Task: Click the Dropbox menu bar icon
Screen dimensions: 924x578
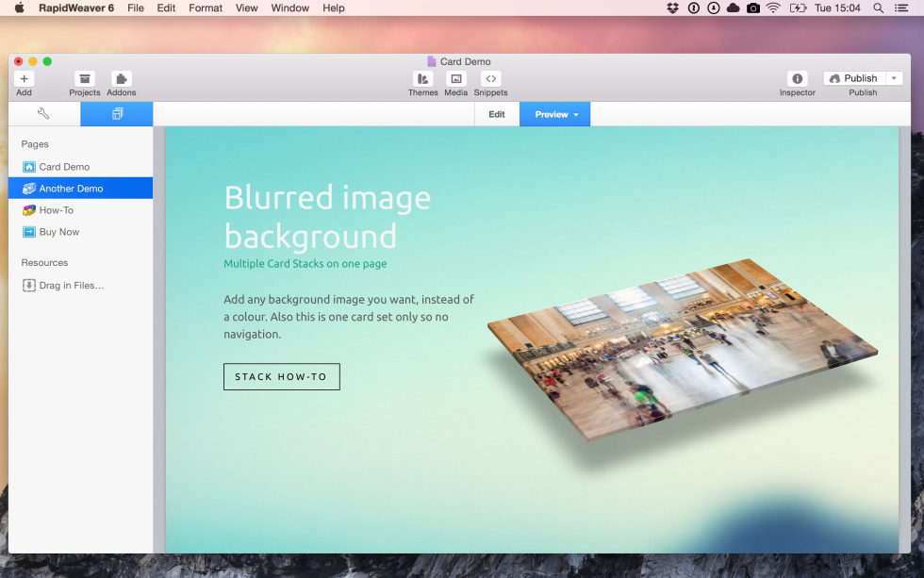Action: point(672,8)
